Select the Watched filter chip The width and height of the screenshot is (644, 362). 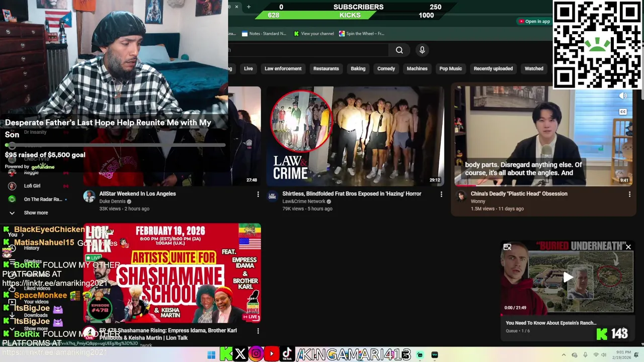(x=534, y=68)
